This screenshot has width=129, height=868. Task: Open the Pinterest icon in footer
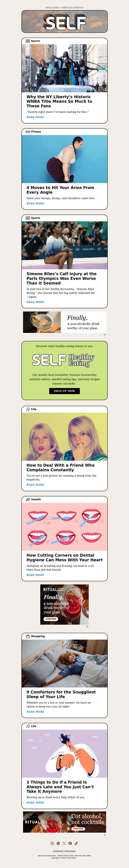pyautogui.click(x=58, y=843)
